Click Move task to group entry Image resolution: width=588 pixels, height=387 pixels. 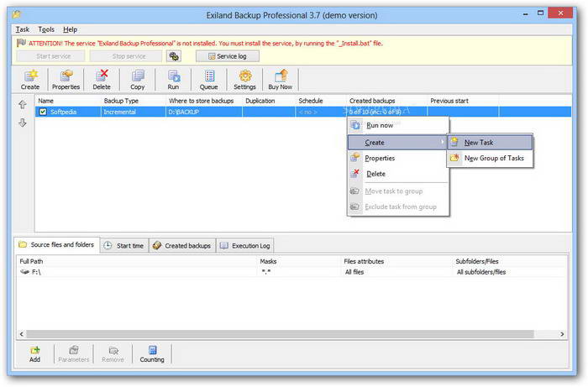pos(398,191)
